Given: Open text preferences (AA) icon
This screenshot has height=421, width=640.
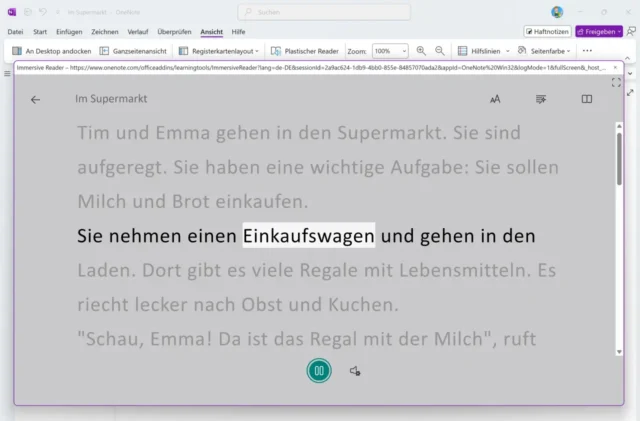Looking at the screenshot, I should [495, 100].
